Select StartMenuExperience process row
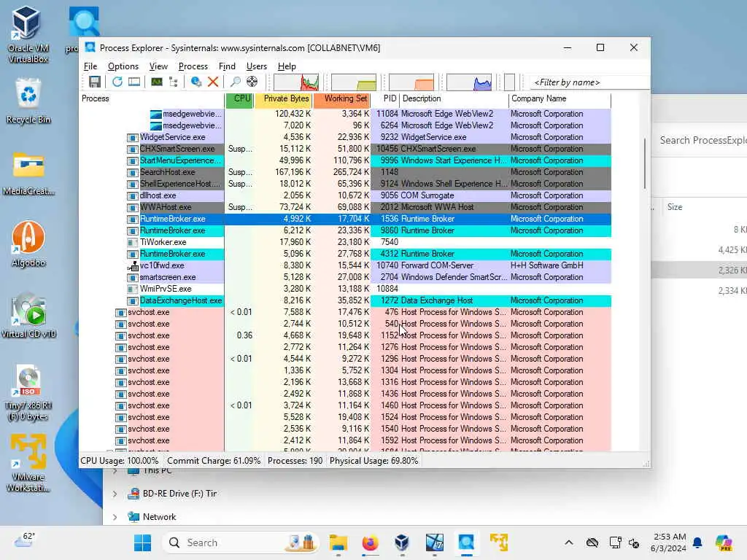 (x=345, y=160)
